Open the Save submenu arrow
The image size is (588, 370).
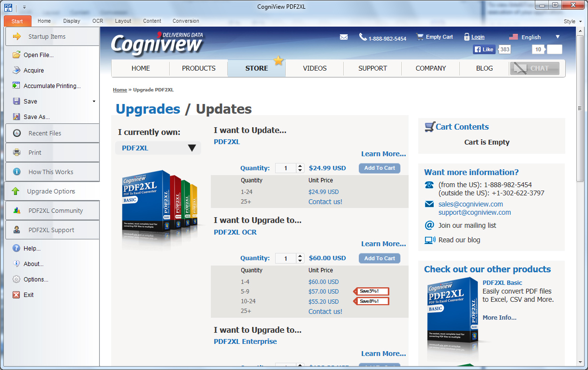pos(94,101)
